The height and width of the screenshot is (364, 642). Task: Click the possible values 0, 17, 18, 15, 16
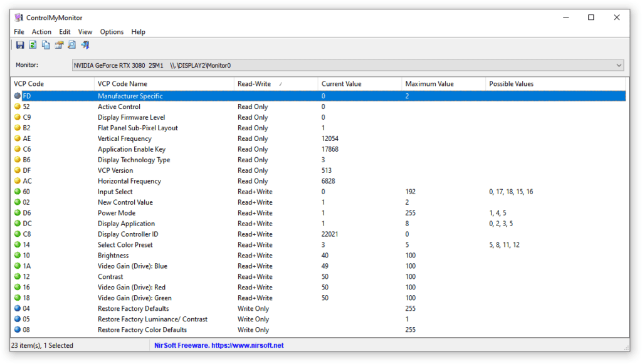pyautogui.click(x=511, y=192)
